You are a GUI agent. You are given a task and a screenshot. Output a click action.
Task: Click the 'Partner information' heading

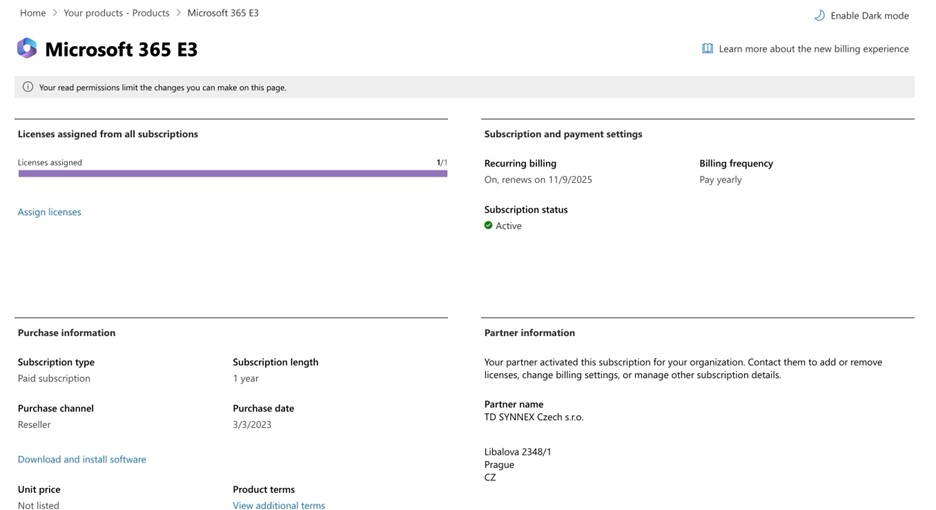coord(529,333)
